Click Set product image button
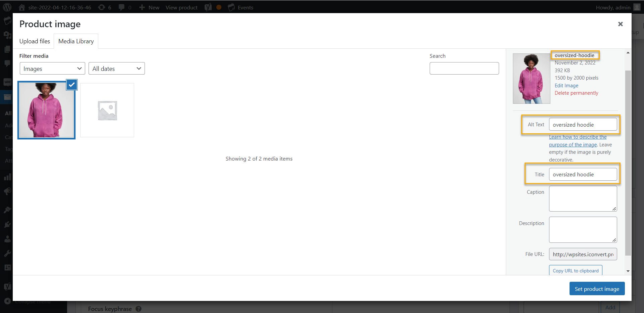 pos(597,289)
